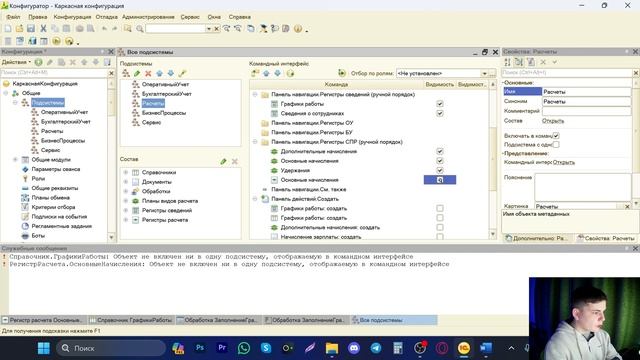Clear Configuration panel search with X

111,73
